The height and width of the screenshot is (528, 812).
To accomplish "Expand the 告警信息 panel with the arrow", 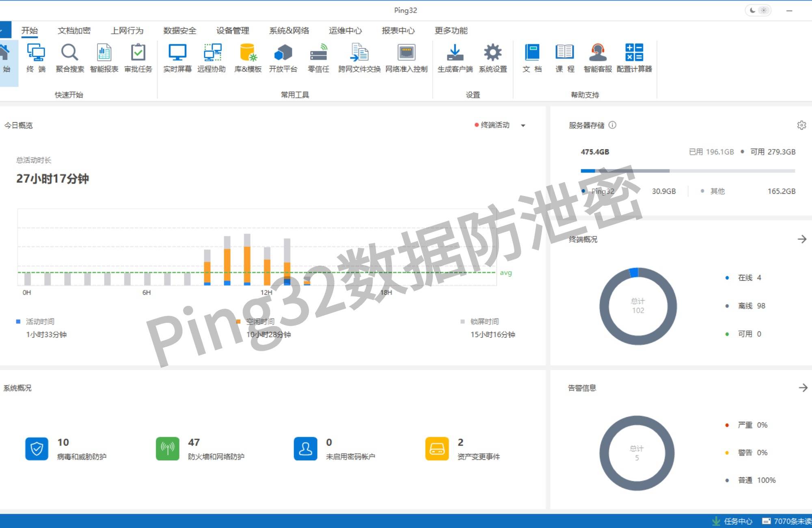I will point(803,388).
